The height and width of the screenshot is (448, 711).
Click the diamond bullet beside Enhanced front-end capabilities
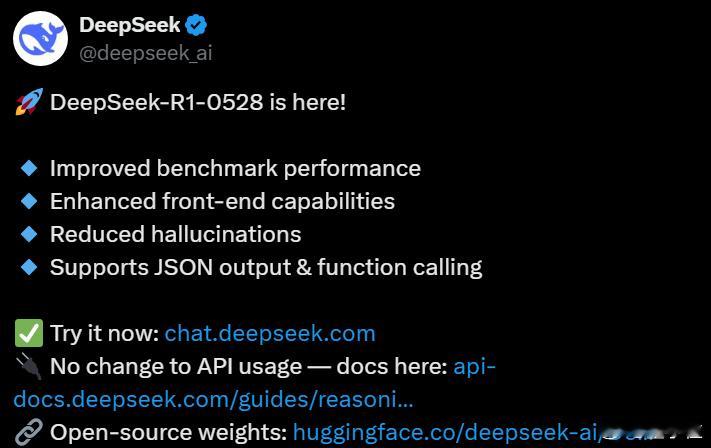coord(29,201)
